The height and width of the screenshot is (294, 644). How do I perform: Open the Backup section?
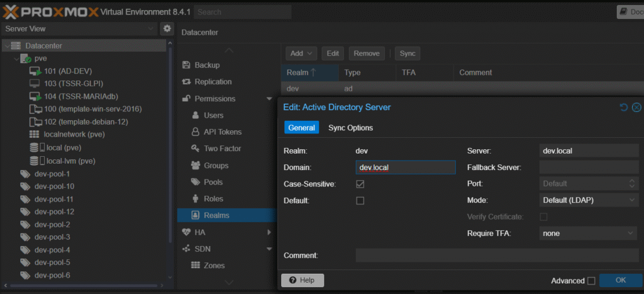(207, 65)
